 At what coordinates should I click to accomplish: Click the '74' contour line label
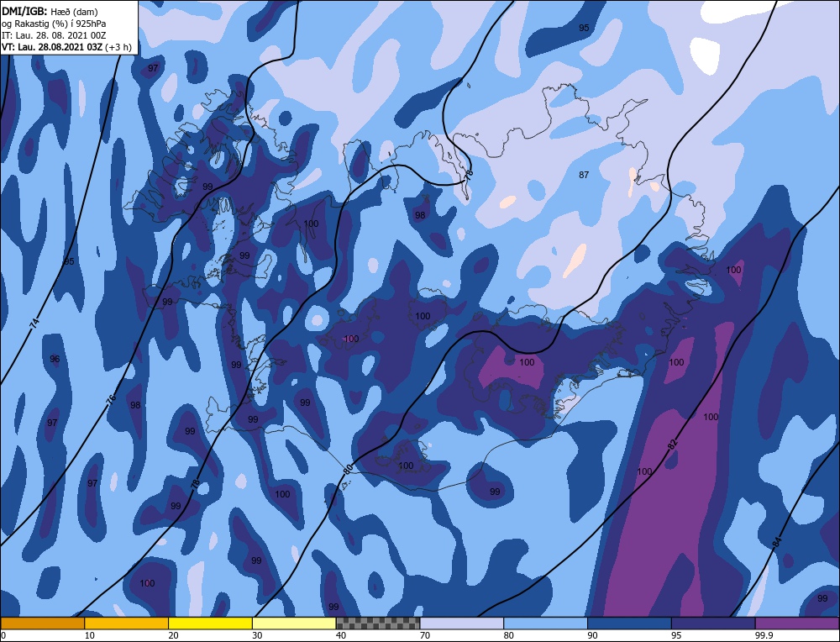click(34, 324)
